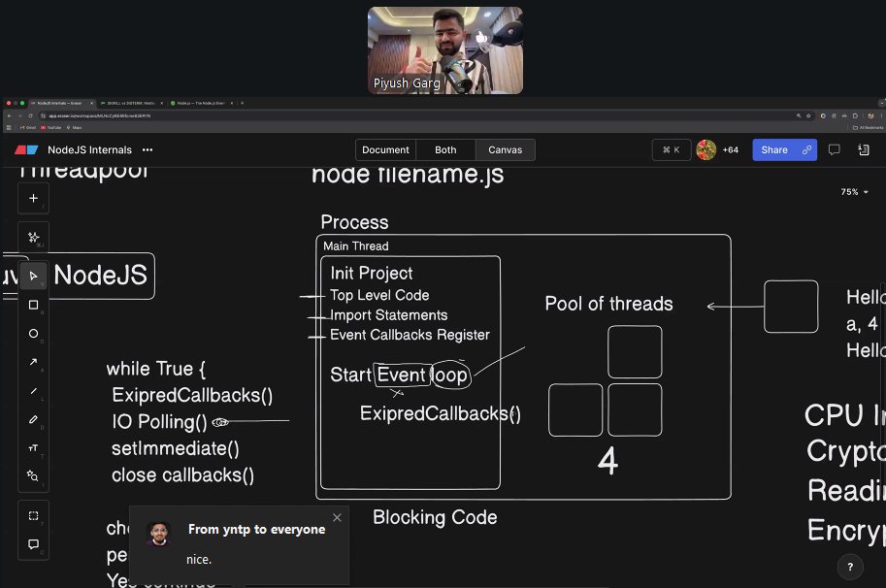Open options menu beside NodeJS Internals title
The height and width of the screenshot is (588, 886).
point(148,149)
